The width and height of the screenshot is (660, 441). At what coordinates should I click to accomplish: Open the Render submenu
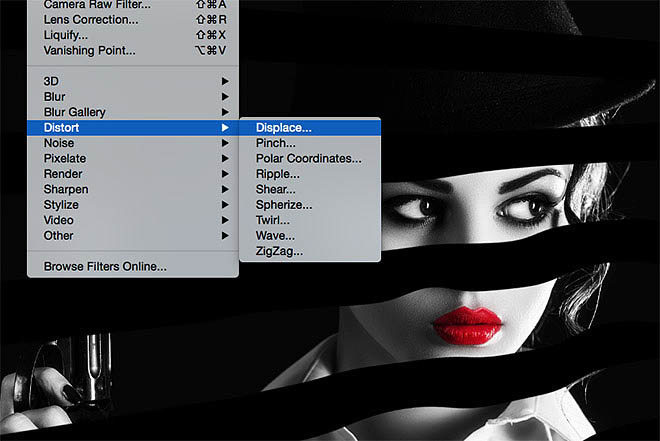[133, 174]
